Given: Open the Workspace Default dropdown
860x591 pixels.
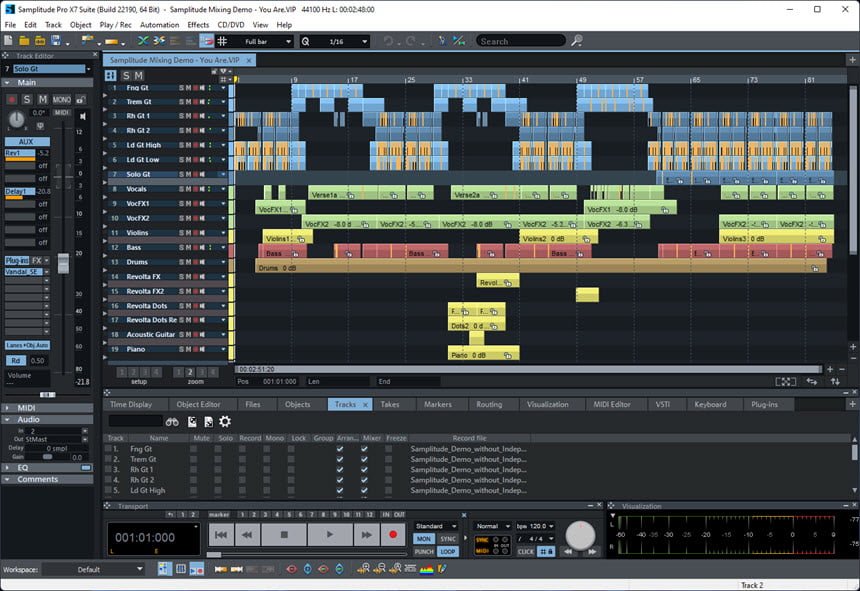Looking at the screenshot, I should [x=139, y=569].
